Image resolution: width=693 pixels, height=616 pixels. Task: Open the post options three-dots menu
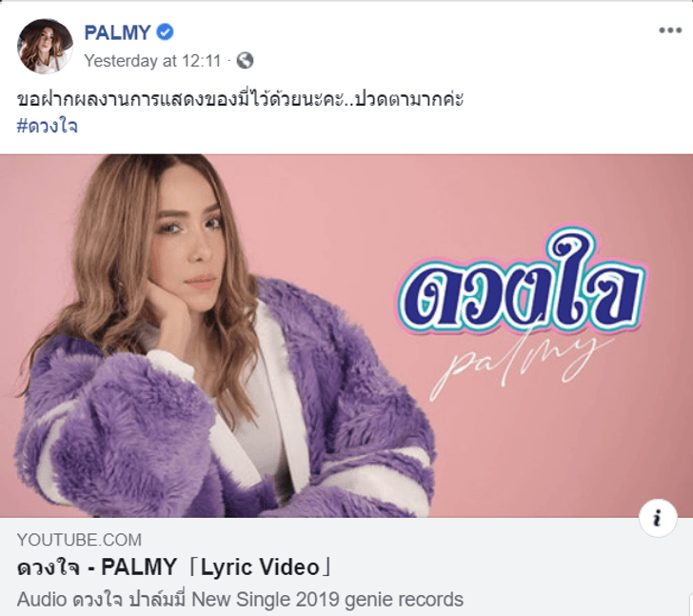(670, 30)
